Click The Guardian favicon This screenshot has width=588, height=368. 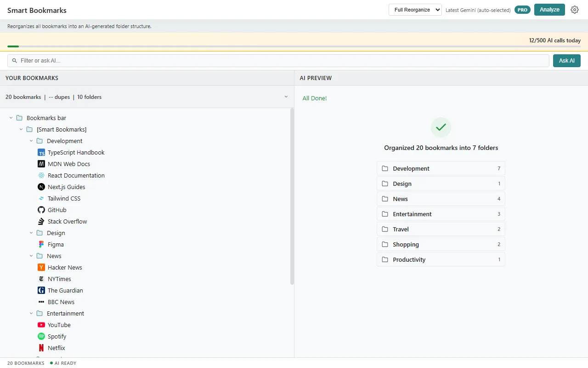(x=41, y=290)
